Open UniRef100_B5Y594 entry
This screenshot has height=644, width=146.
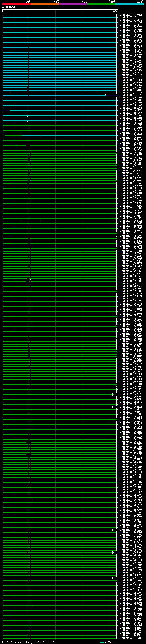point(131,605)
